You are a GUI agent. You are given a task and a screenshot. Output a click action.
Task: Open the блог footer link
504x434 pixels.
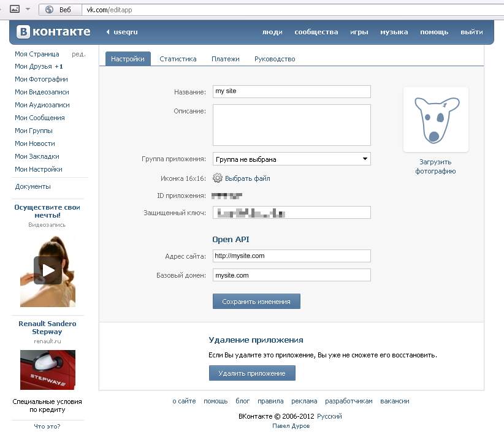tap(243, 401)
